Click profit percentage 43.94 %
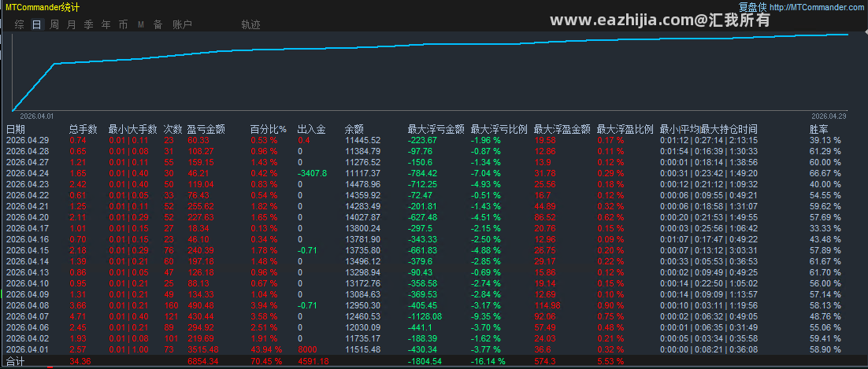868x369 pixels. click(266, 349)
